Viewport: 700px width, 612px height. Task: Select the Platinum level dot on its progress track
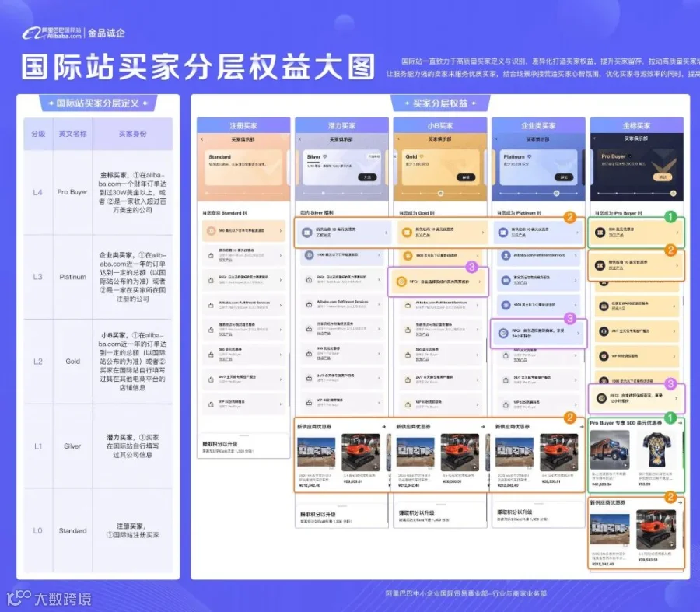coord(556,194)
